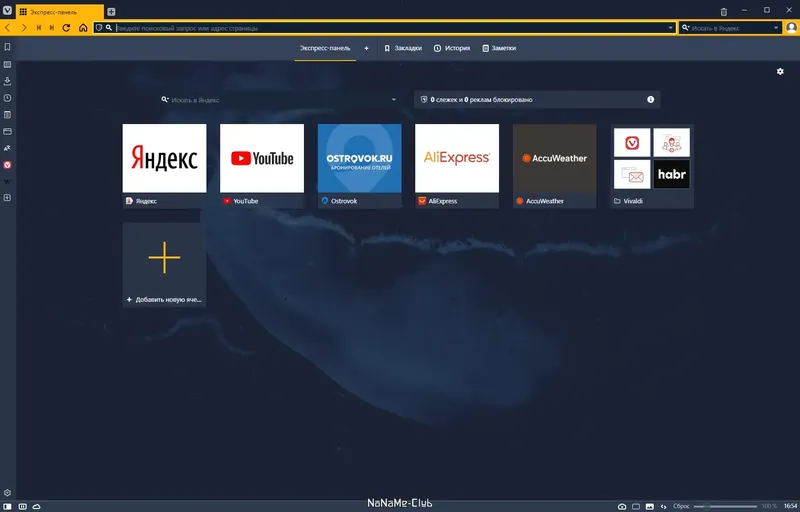Select the Экспресс-панель tab
Viewport: 800px width, 512px height.
click(x=325, y=48)
